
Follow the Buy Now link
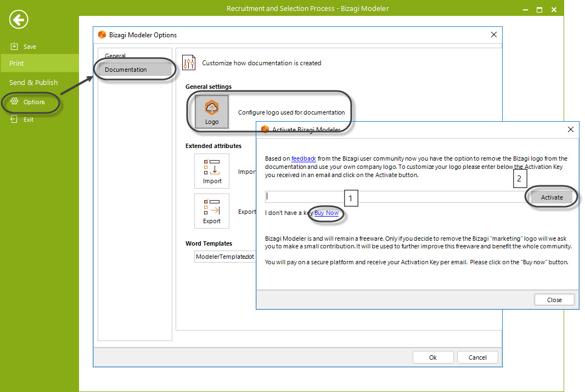[327, 213]
